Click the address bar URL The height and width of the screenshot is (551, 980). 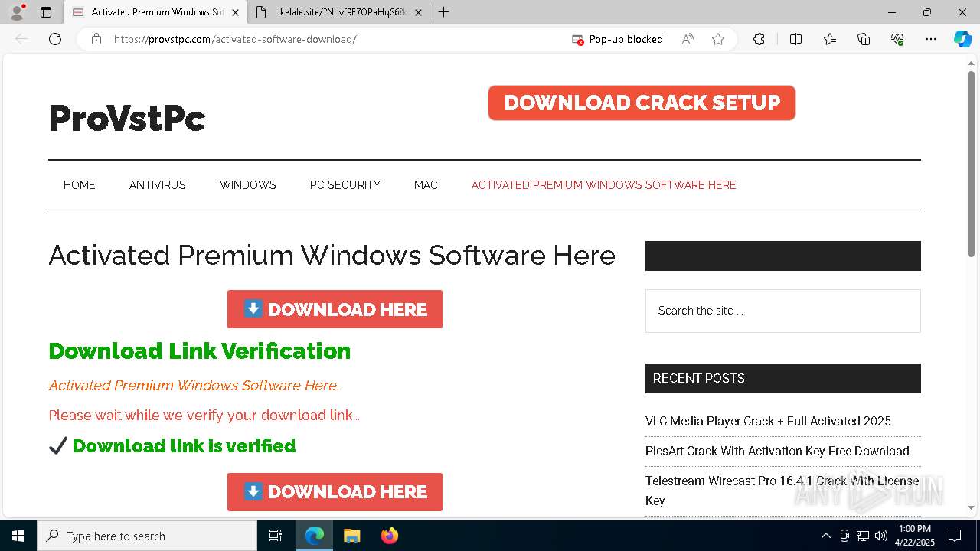235,39
